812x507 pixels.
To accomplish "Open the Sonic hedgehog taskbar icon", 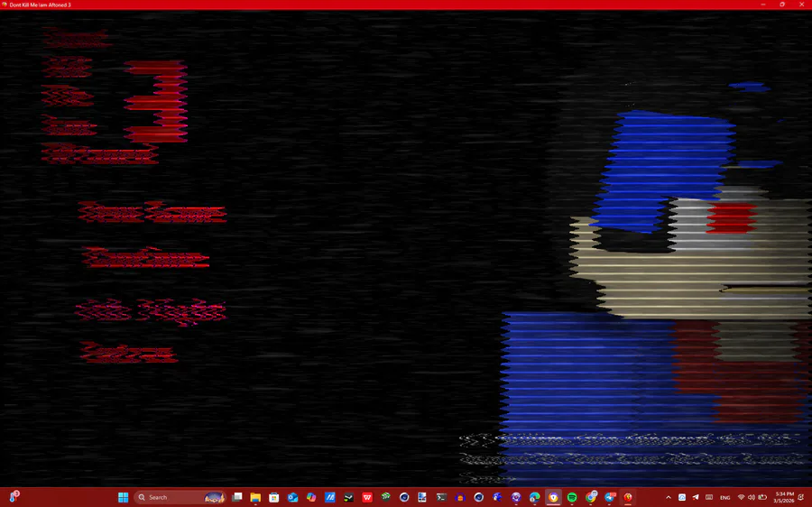I will (x=497, y=497).
